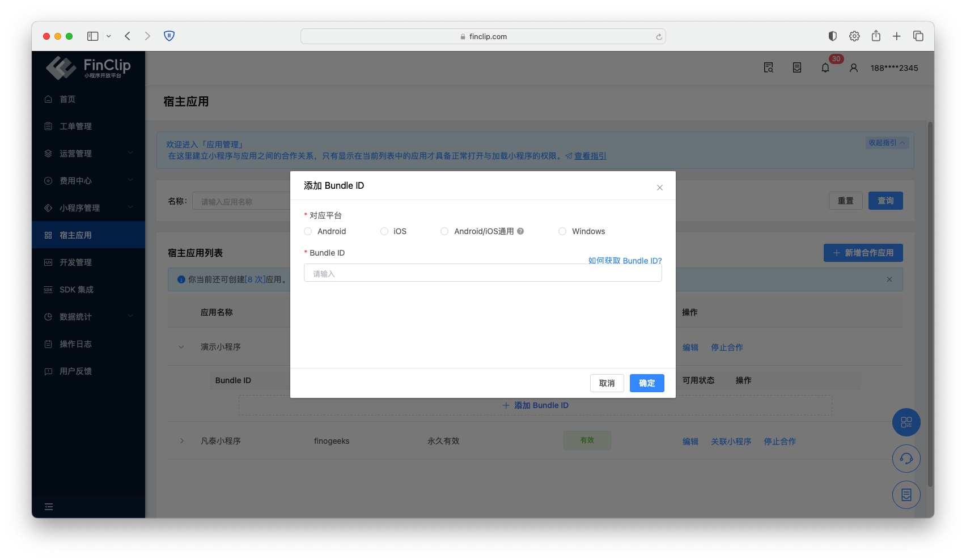Click the notification bell icon
This screenshot has height=560, width=966.
coord(825,68)
